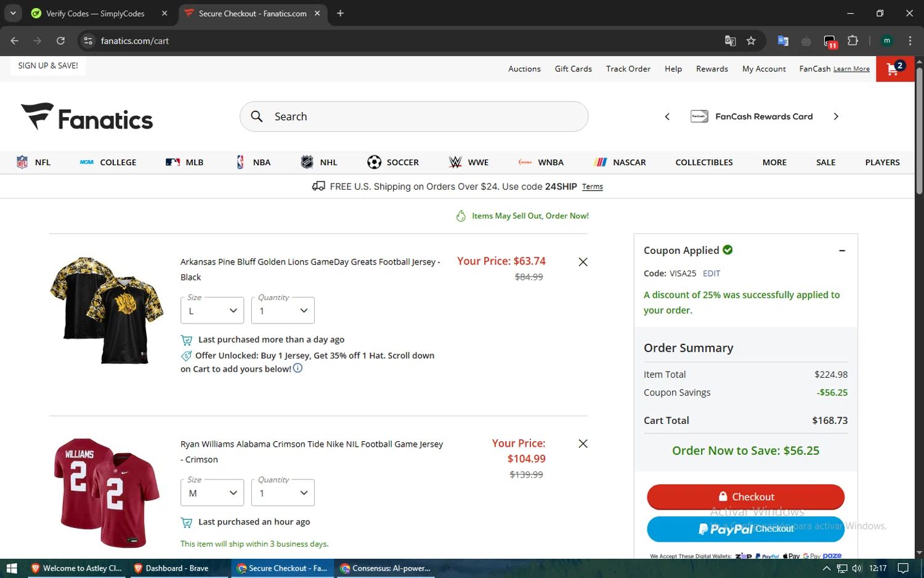
Task: Open the shopping cart icon
Action: [x=895, y=69]
